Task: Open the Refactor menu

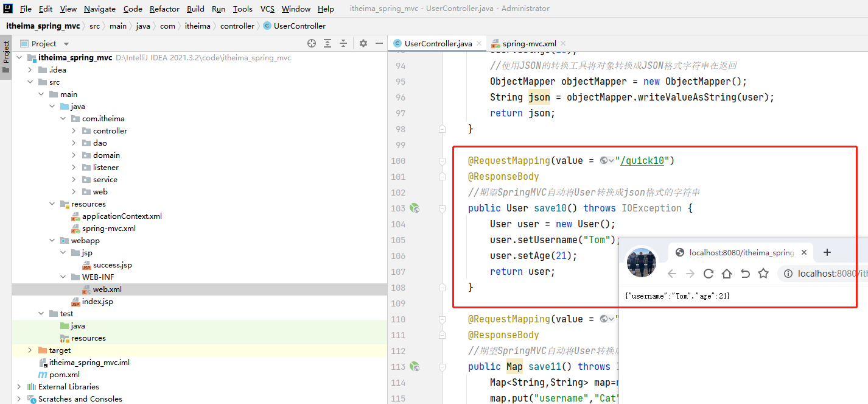Action: point(164,9)
